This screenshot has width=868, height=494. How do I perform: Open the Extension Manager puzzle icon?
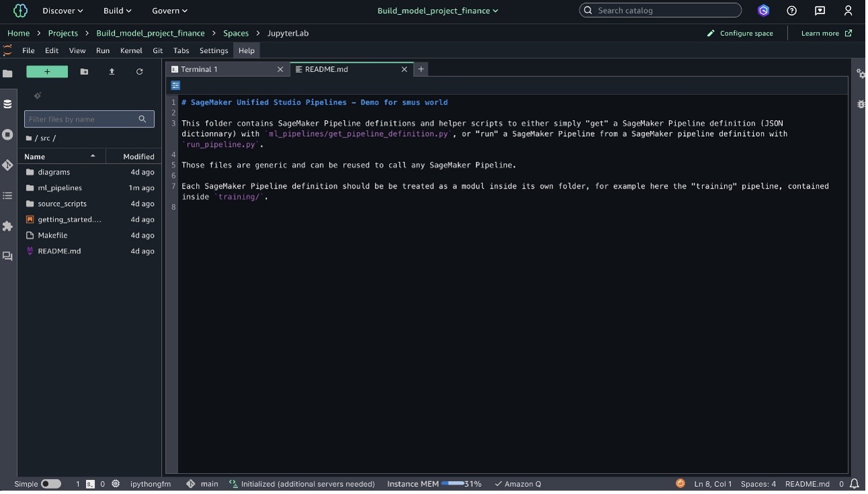[7, 226]
